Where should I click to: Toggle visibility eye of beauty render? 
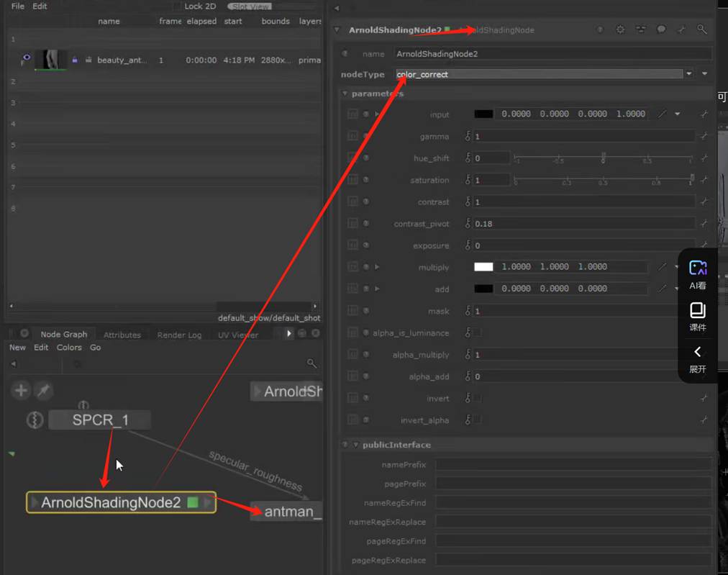[26, 59]
